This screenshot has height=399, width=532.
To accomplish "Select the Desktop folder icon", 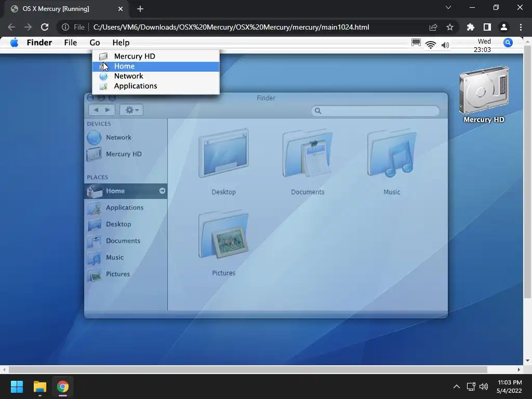I will pyautogui.click(x=223, y=153).
